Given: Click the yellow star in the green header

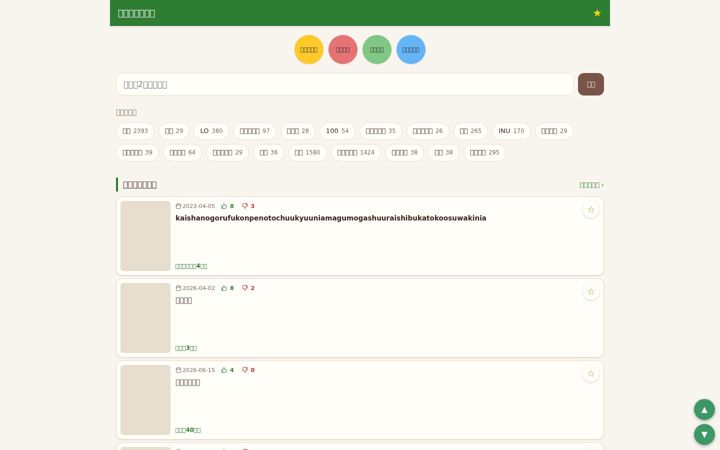Looking at the screenshot, I should pos(597,13).
